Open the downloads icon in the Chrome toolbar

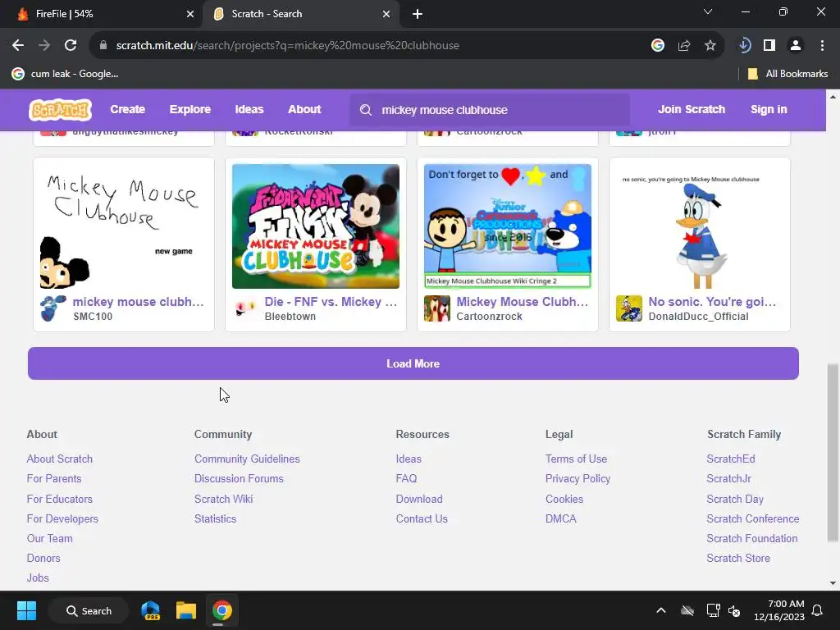pos(744,46)
